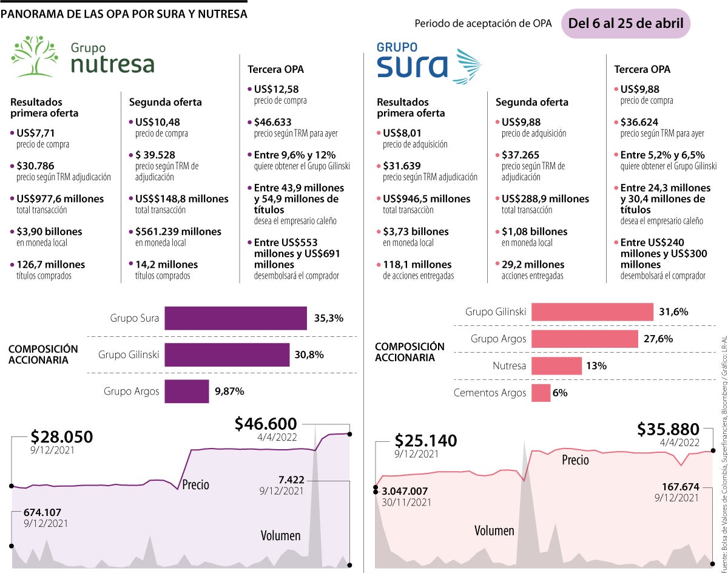Click the 'Panorama de las OPA' title
Viewport: 728px width, 573px height.
coord(124,13)
